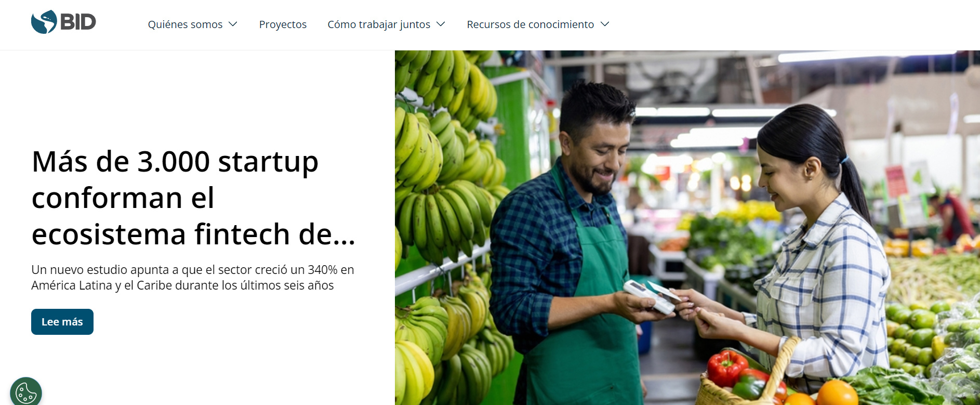980x405 pixels.
Task: Select the Quiénes somos menu label
Action: [x=185, y=24]
